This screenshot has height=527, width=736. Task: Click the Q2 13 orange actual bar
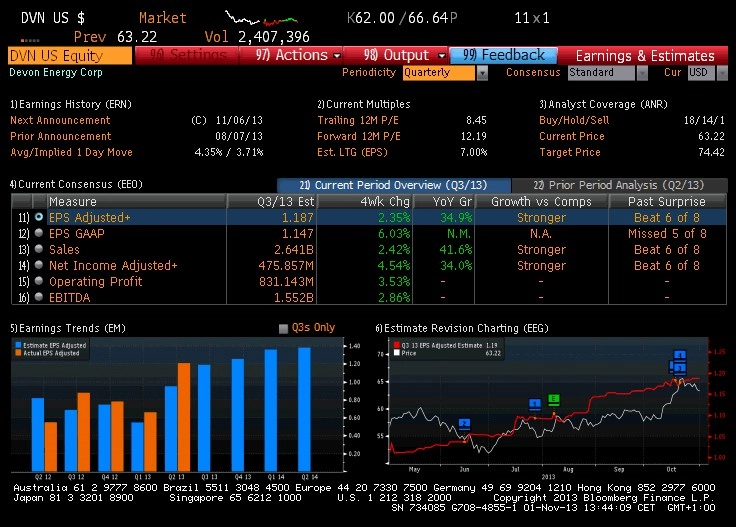pyautogui.click(x=184, y=417)
